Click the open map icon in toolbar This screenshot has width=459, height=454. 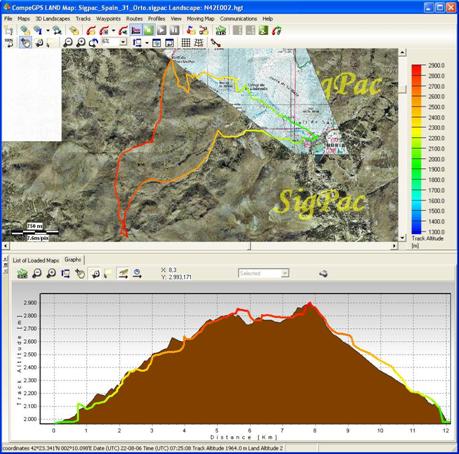pyautogui.click(x=25, y=31)
